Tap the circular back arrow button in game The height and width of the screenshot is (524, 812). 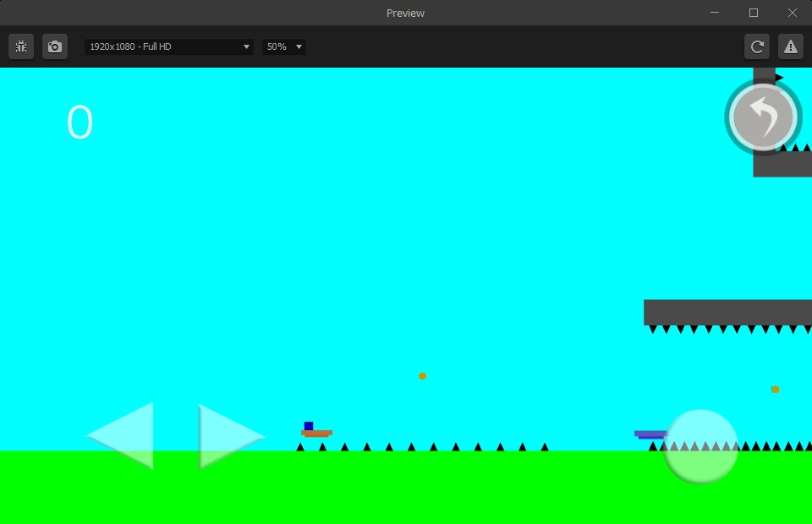pos(763,117)
